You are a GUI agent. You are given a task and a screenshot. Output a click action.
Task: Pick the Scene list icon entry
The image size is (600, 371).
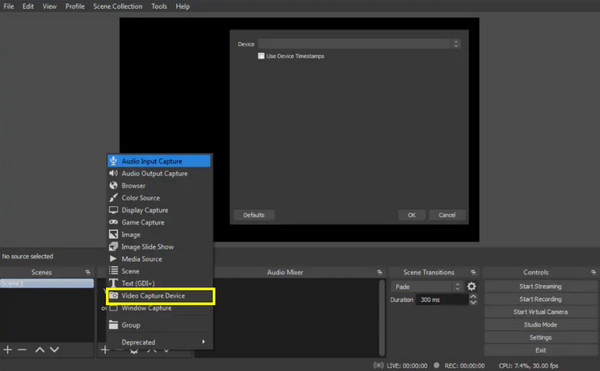pos(113,271)
